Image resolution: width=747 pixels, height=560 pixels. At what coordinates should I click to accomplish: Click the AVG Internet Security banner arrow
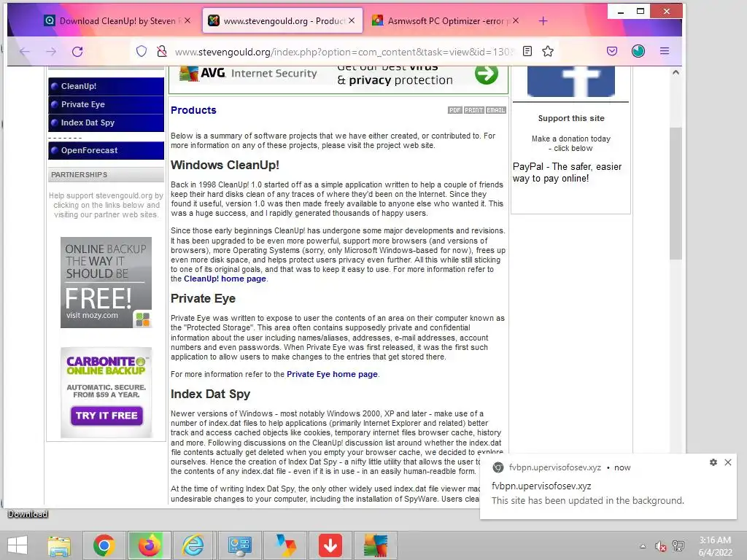[x=487, y=74]
